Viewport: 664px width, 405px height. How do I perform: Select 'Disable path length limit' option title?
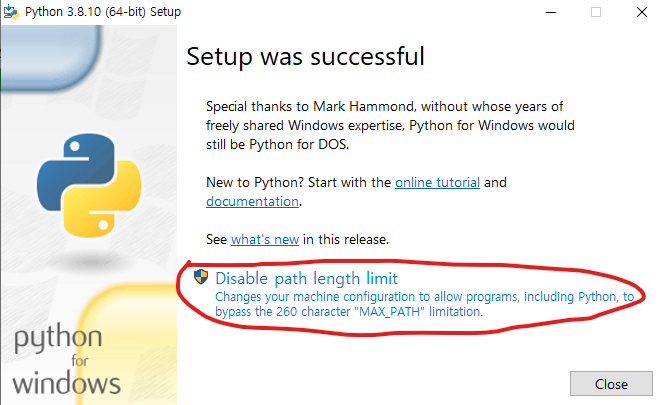click(307, 278)
